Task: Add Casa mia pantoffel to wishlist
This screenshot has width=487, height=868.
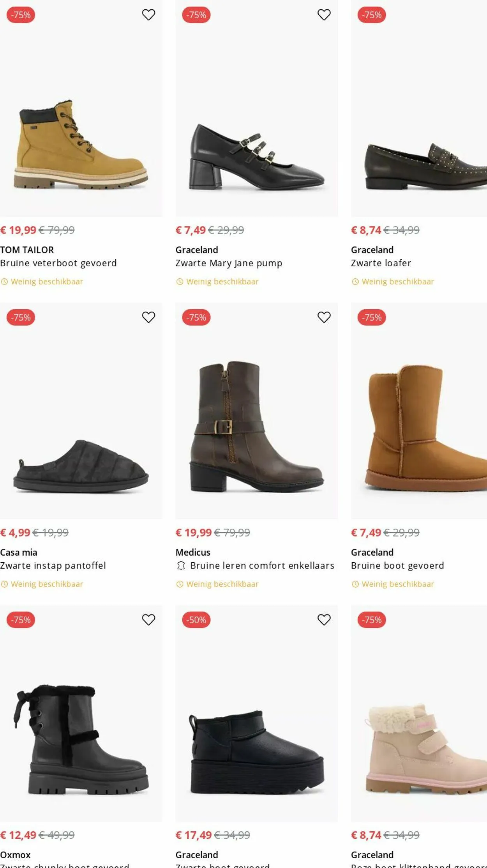Action: [148, 317]
